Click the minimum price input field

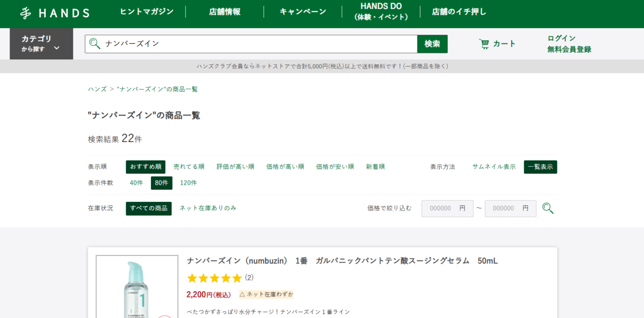point(447,208)
